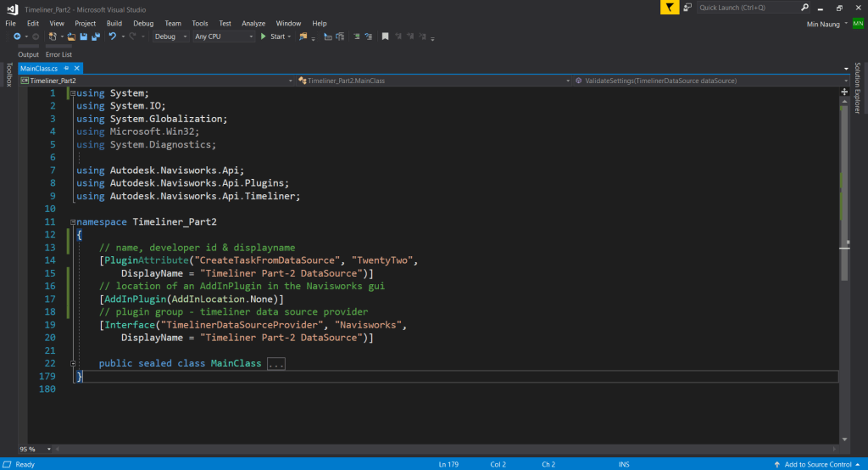
Task: Click the Navigate Backward arrow icon
Action: click(16, 36)
